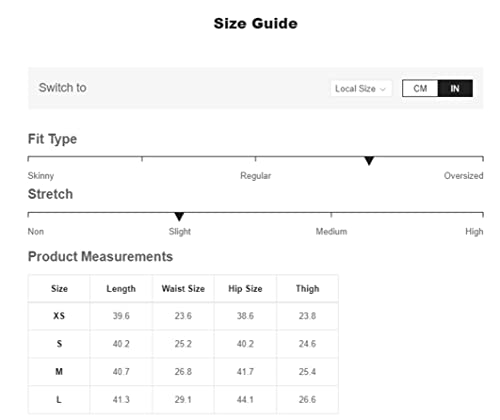Click the Fit Type heading
This screenshot has width=500, height=420.
(x=52, y=139)
